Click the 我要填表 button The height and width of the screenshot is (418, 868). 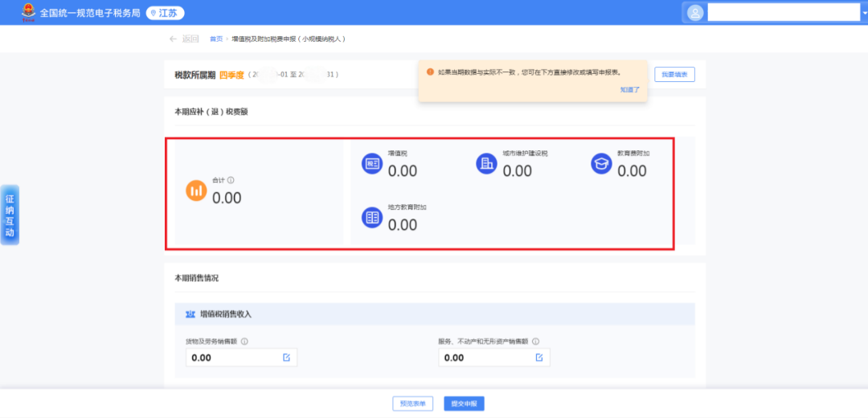674,74
